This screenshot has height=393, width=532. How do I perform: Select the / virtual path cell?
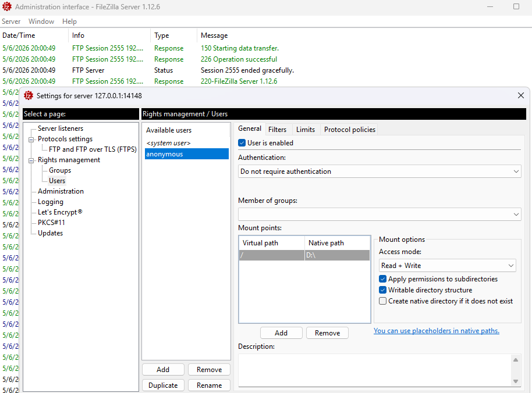pos(272,255)
